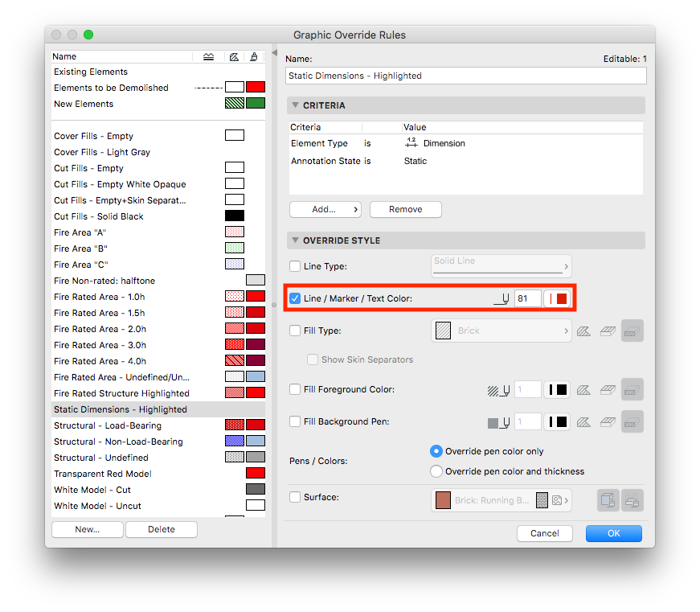Select Fire Area "B" rule
The width and height of the screenshot is (700, 612).
click(x=158, y=248)
